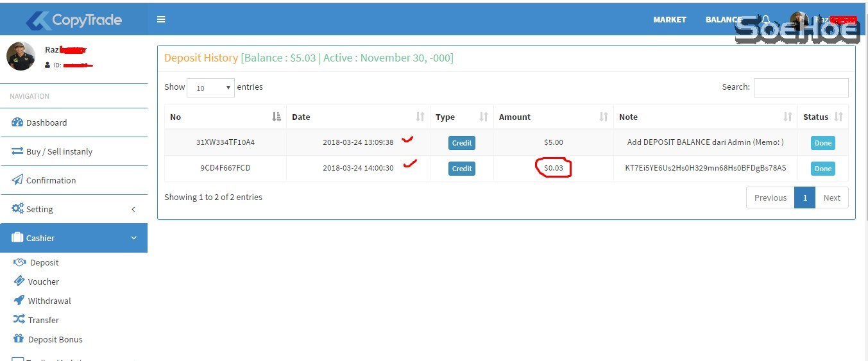Open MARKET in the top navigation
This screenshot has width=868, height=361.
[670, 19]
